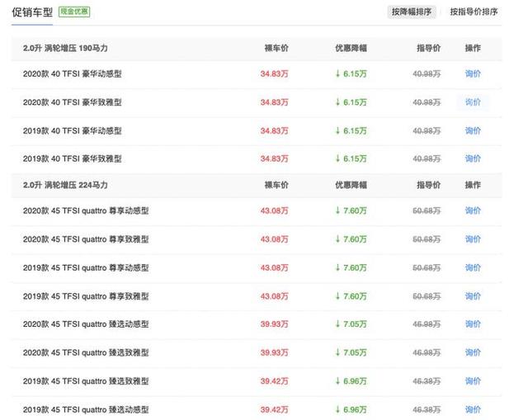Select model name 2019款 45 TFSI quattro 尊享致雅型
This screenshot has width=528, height=420.
coord(86,296)
